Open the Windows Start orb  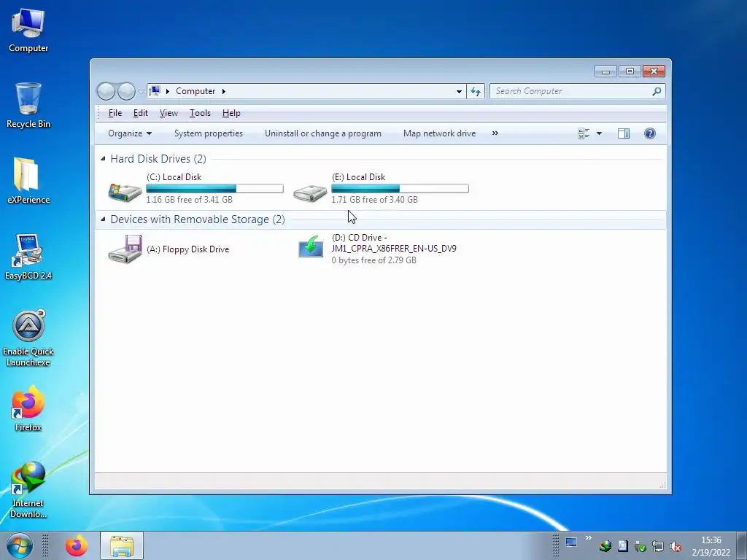click(x=20, y=545)
